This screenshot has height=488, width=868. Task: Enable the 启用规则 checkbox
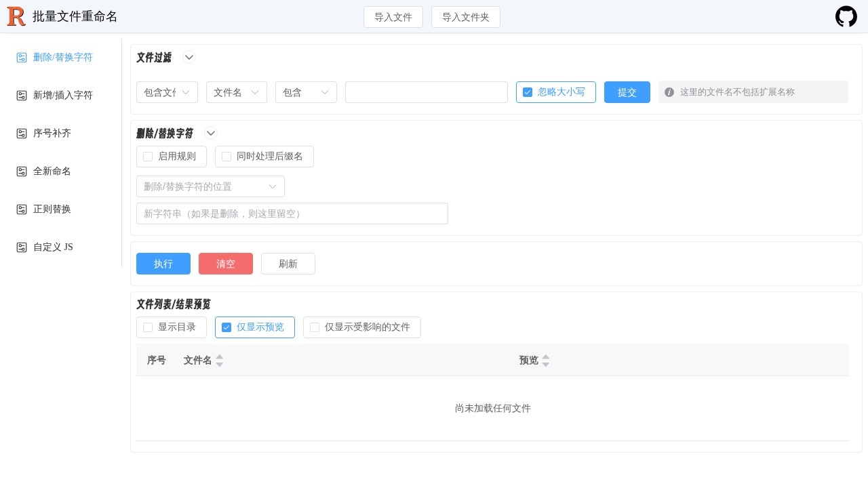click(x=148, y=157)
